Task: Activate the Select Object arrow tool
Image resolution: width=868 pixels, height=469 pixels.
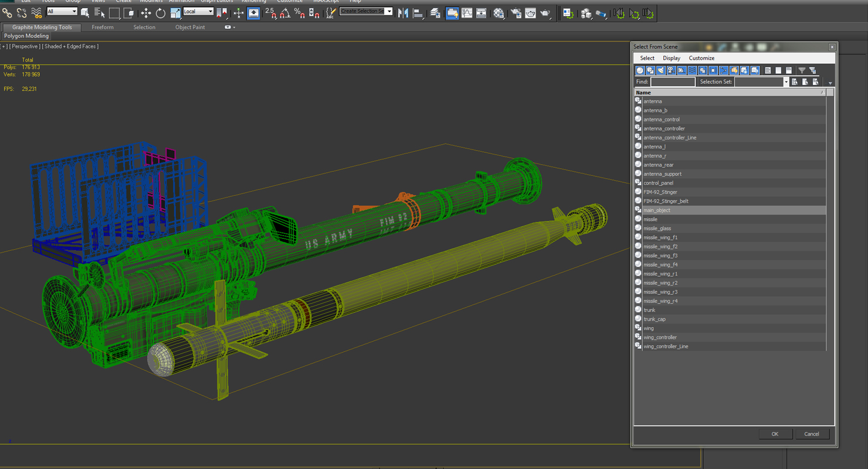Action: tap(85, 12)
